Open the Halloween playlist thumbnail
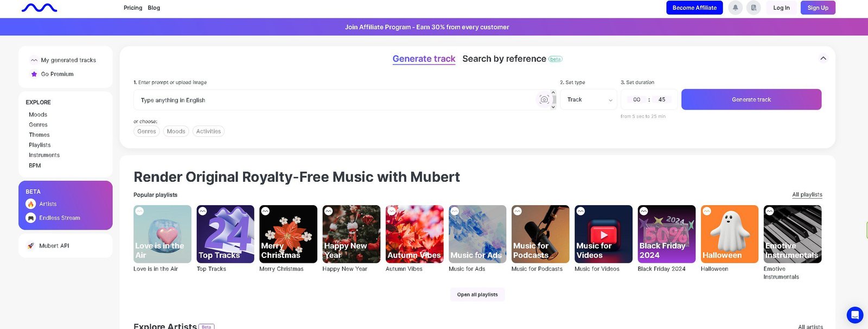Viewport: 868px width, 329px height. click(x=729, y=233)
